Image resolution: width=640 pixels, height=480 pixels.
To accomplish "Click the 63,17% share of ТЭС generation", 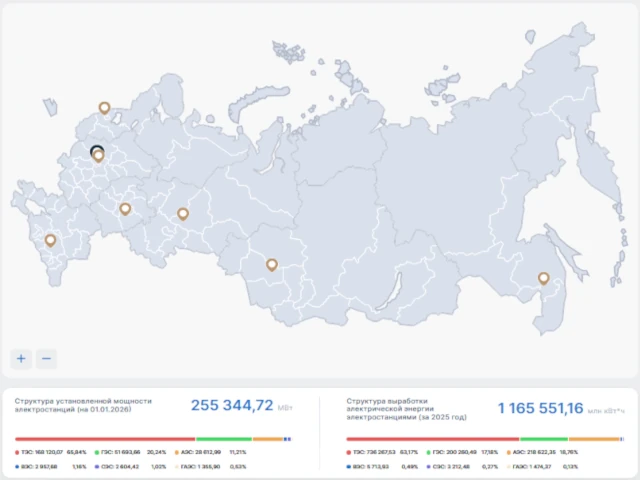I will tap(409, 452).
